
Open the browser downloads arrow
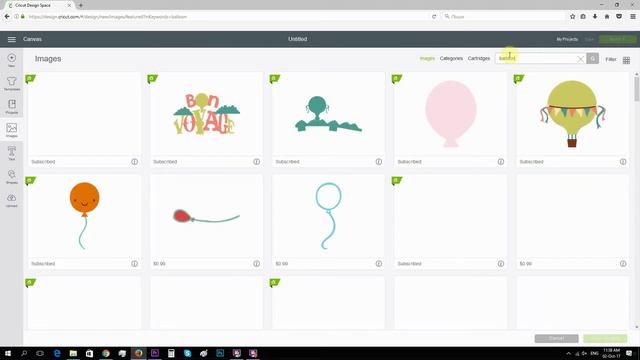click(x=595, y=16)
